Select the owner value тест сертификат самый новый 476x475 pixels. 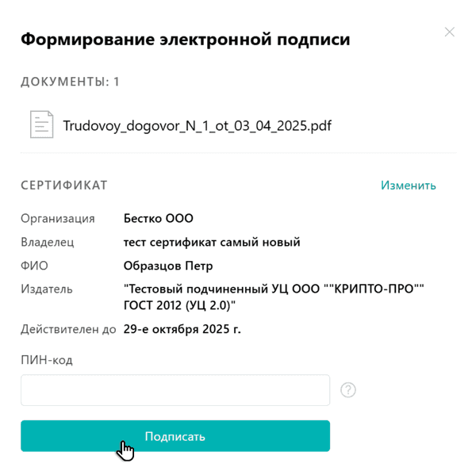click(212, 243)
